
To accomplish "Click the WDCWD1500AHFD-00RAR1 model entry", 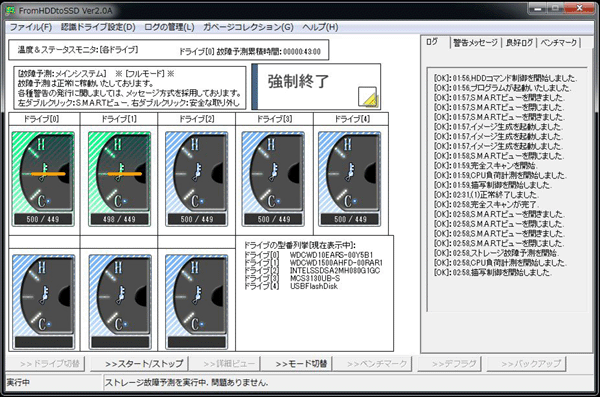I will click(336, 263).
